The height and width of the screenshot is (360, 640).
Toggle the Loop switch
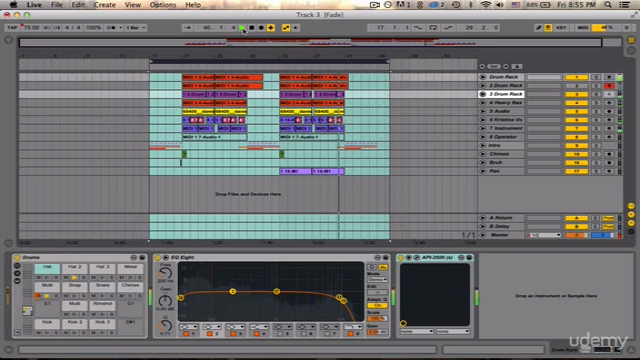[x=433, y=28]
